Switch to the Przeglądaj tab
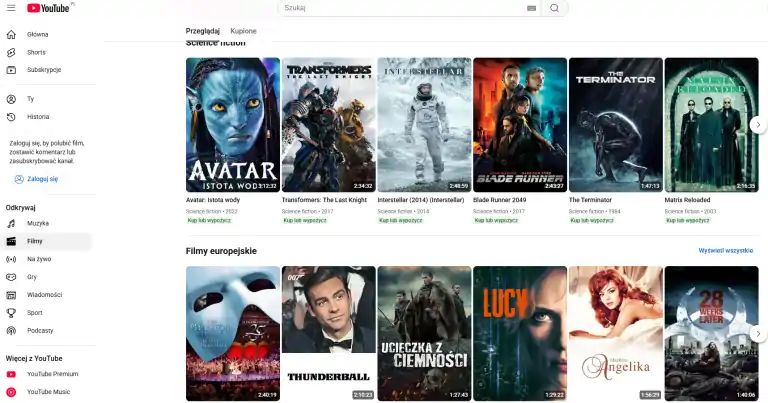Image resolution: width=768 pixels, height=403 pixels. pos(203,31)
